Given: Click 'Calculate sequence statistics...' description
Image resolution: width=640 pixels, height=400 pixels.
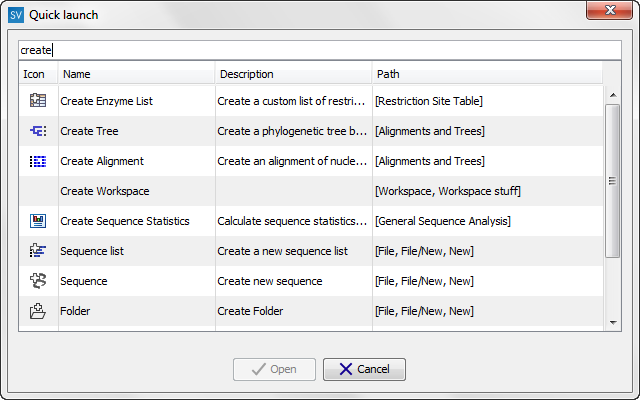Looking at the screenshot, I should (292, 221).
